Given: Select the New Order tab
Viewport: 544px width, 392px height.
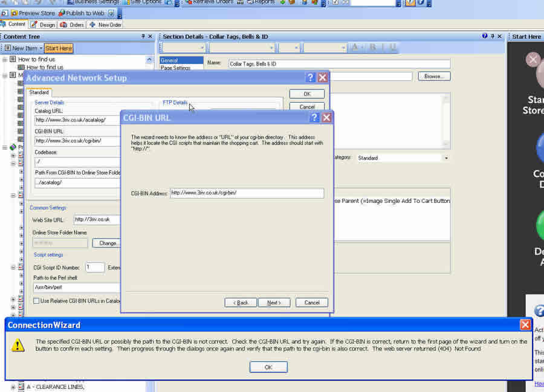Looking at the screenshot, I should click(105, 25).
